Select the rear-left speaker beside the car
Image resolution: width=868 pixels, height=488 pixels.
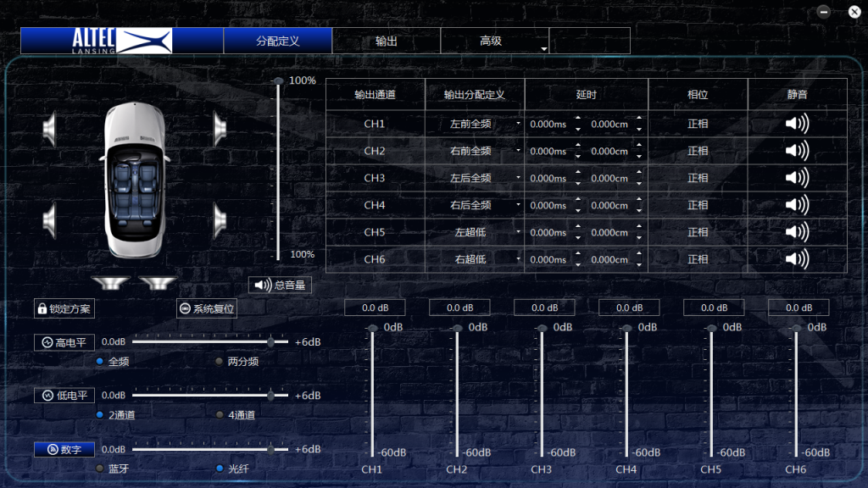point(50,220)
